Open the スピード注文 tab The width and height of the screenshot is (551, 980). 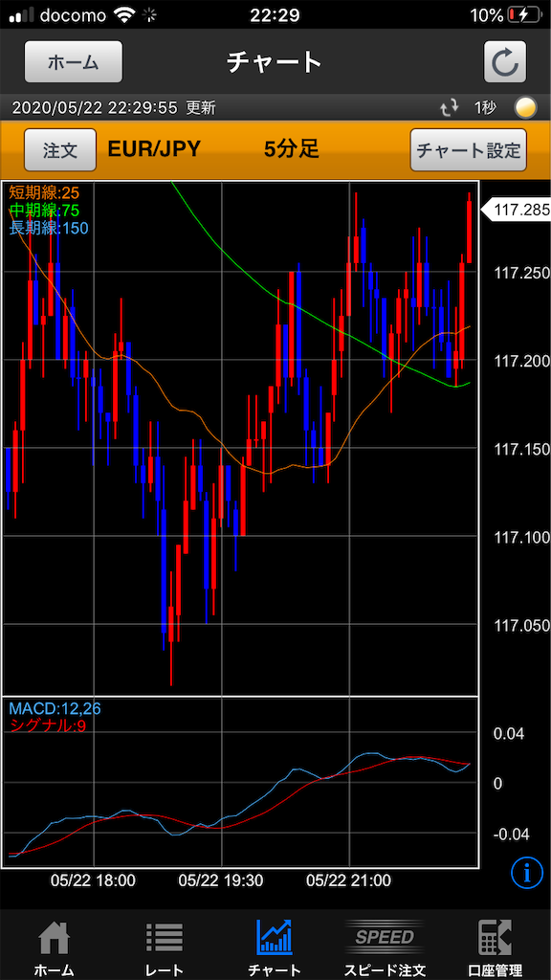click(x=385, y=947)
